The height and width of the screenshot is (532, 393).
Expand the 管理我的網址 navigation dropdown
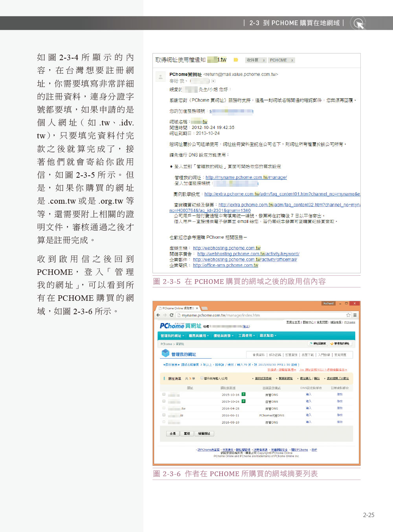pos(173,336)
